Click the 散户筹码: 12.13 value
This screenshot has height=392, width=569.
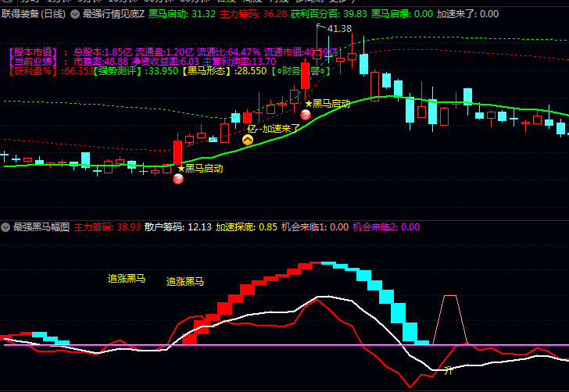click(178, 227)
